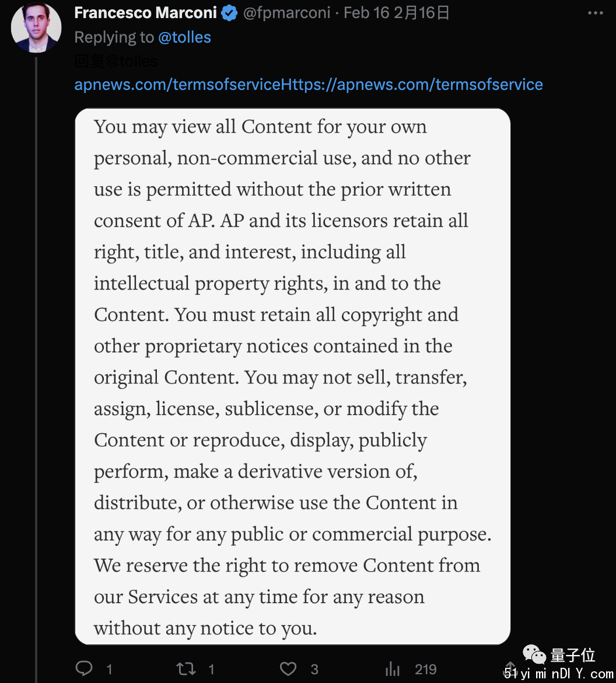Click the Feb 16 timestamp

tap(366, 13)
